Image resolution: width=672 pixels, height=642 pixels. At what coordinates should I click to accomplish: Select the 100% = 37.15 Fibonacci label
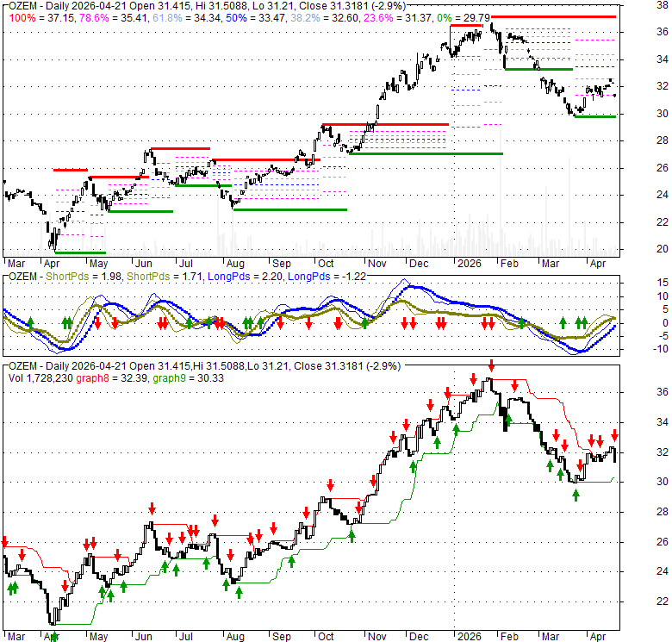pyautogui.click(x=42, y=18)
